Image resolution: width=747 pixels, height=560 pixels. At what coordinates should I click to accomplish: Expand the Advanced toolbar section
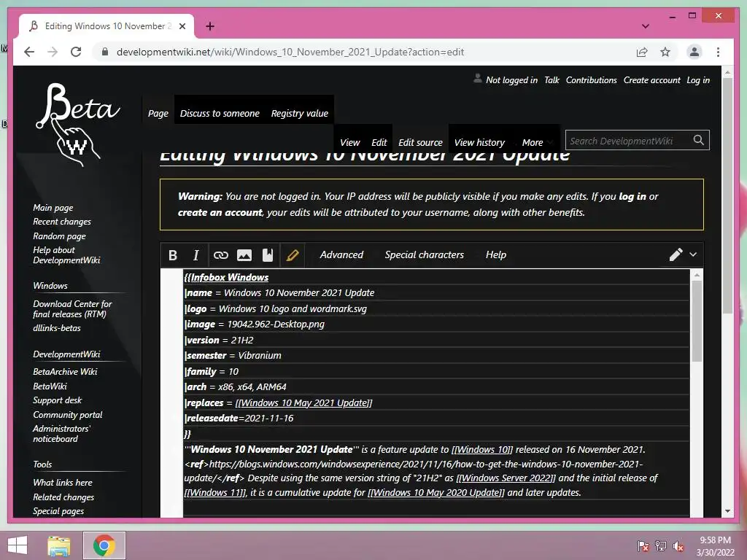[x=341, y=254]
